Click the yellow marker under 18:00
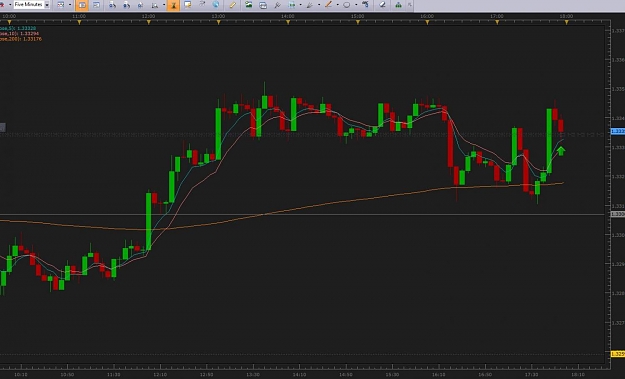The height and width of the screenshot is (379, 625). 566,23
